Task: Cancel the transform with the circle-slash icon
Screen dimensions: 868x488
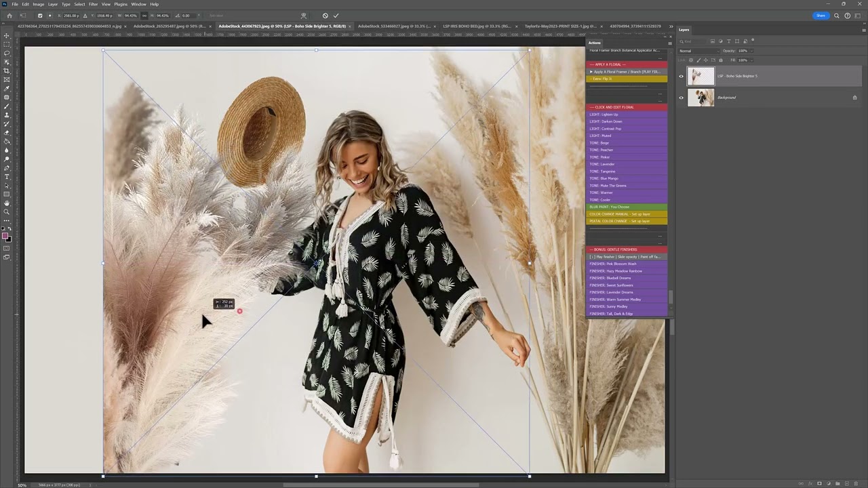Action: click(325, 16)
